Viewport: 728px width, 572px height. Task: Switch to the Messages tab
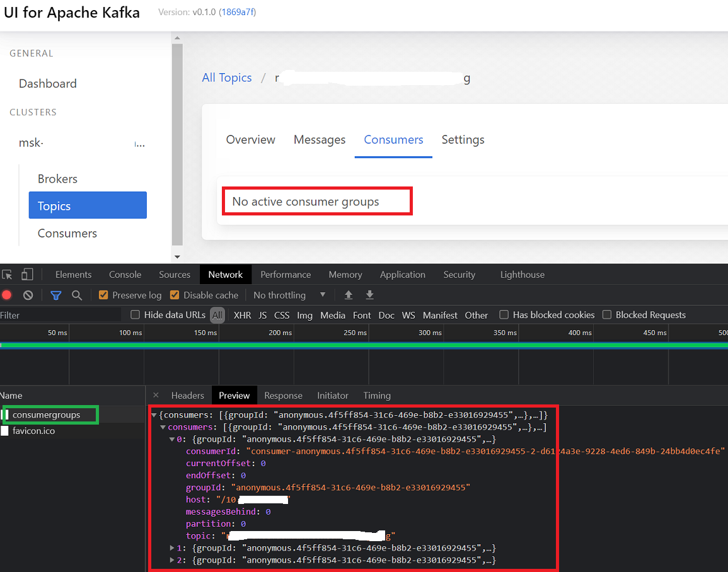point(319,140)
